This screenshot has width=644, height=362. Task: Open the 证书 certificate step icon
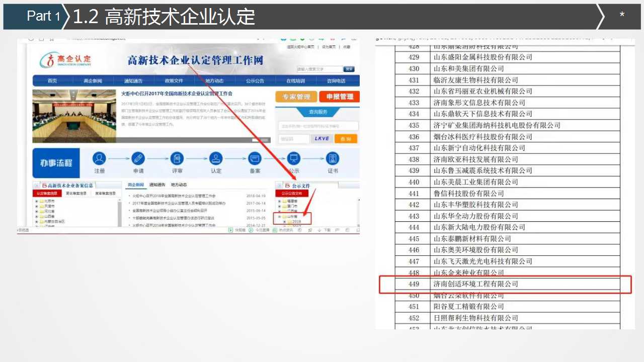point(333,159)
